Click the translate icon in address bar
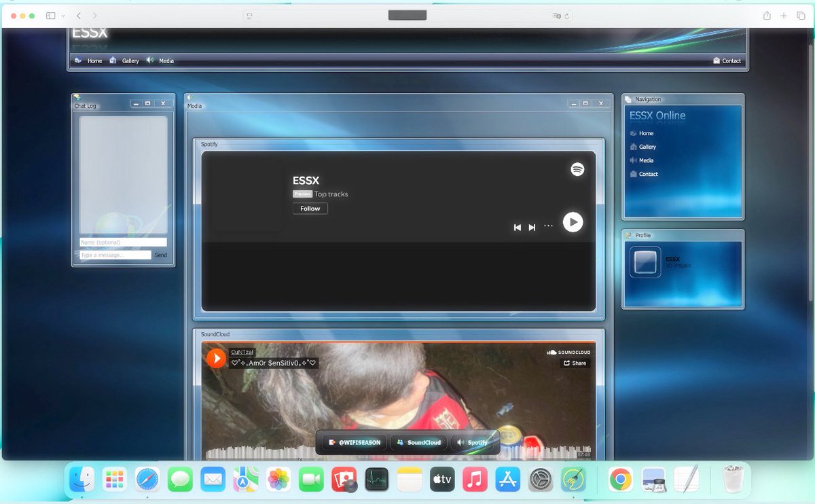The height and width of the screenshot is (504, 815). 556,15
